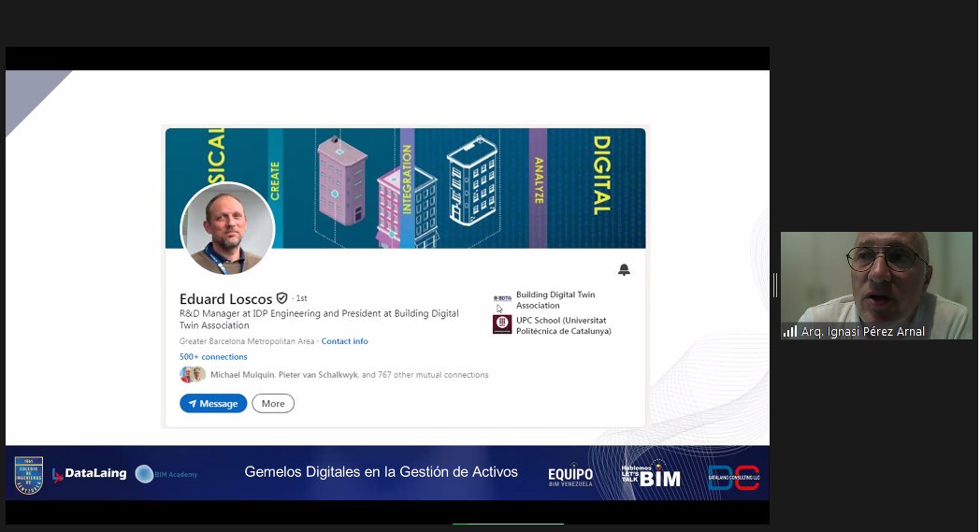Click the Message button

(x=213, y=403)
